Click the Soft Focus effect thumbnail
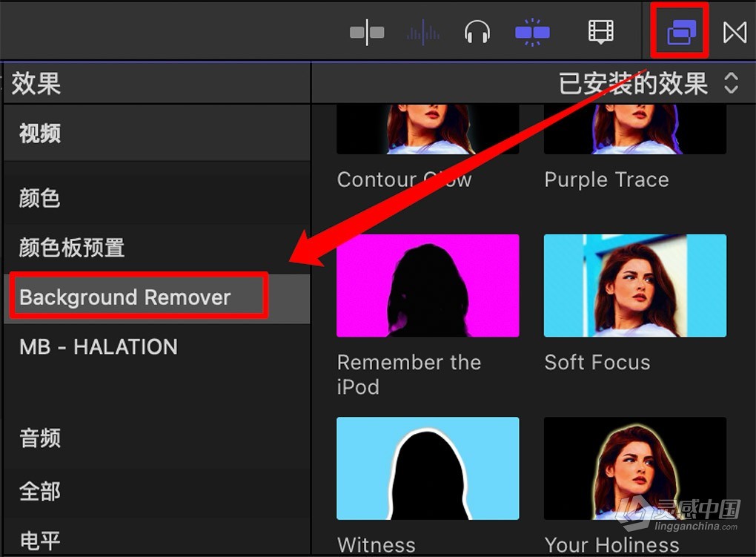 [635, 286]
